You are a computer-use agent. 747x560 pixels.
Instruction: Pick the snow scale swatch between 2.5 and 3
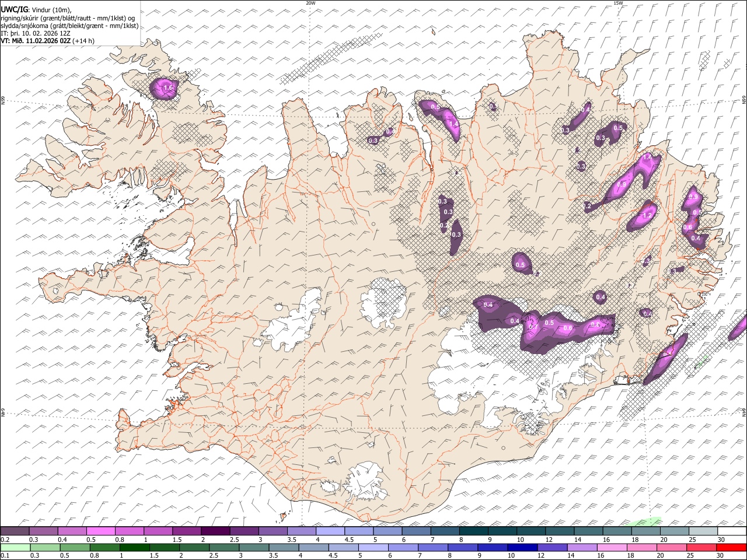[244, 531]
